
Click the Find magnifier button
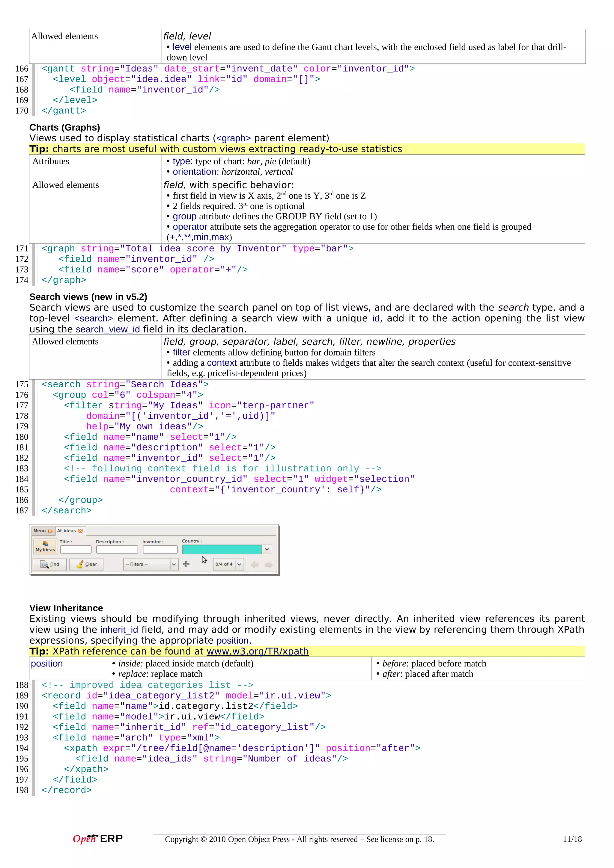[50, 564]
